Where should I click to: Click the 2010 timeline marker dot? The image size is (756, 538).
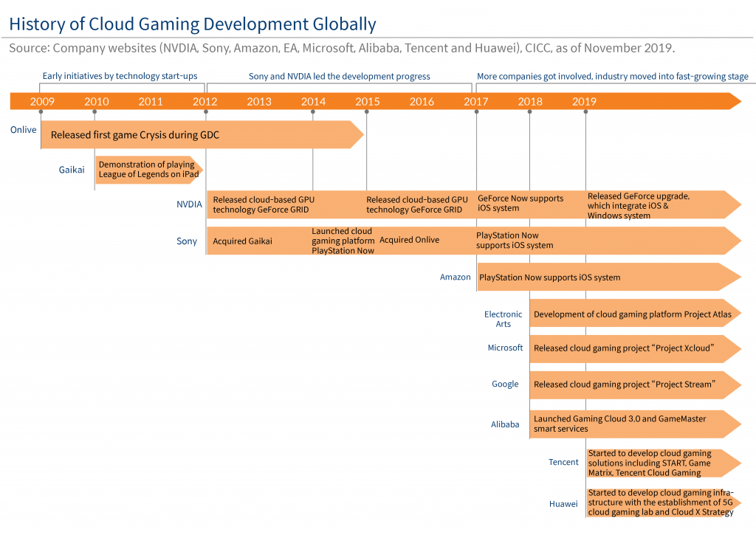tap(94, 112)
